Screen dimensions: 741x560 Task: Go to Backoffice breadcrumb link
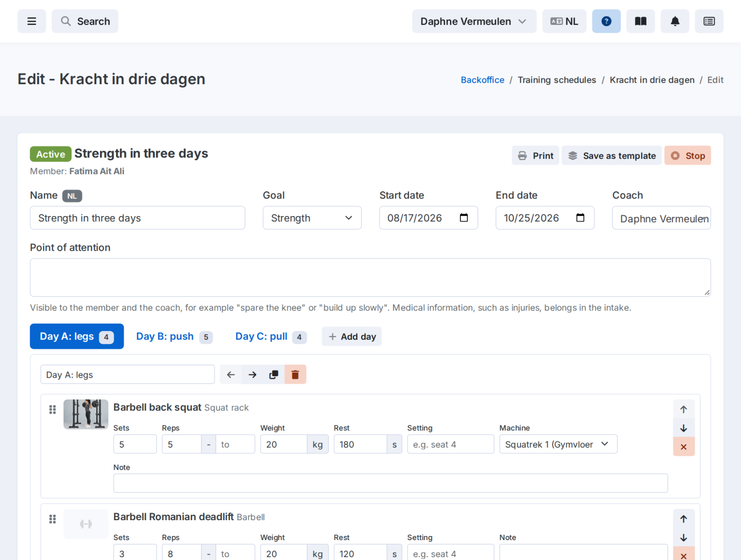[482, 80]
